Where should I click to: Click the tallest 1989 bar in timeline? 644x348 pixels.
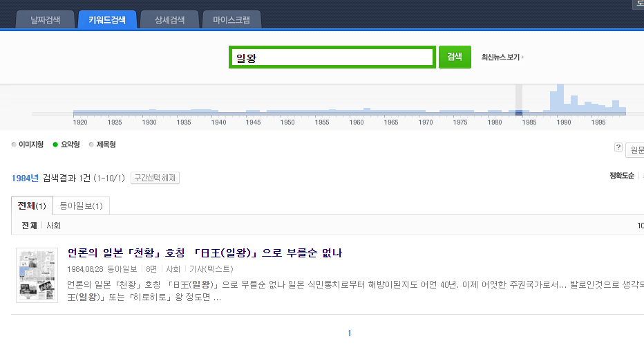pos(560,98)
